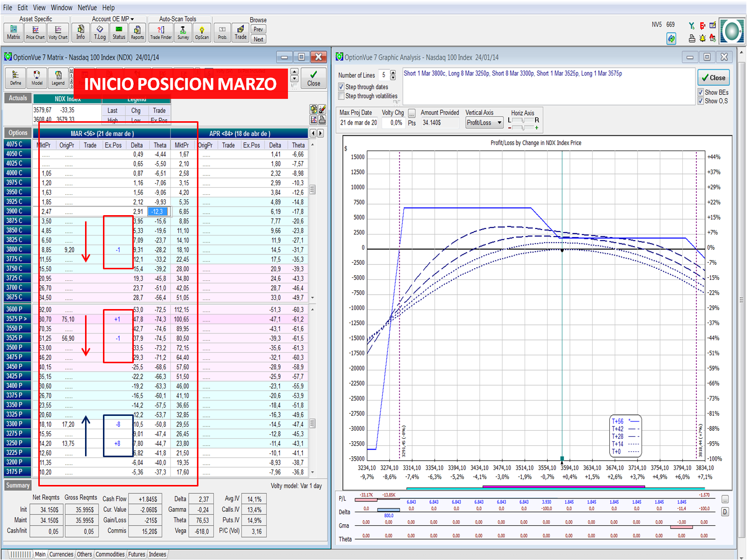
Task: Click the Model icon in Matrix window
Action: [37, 78]
